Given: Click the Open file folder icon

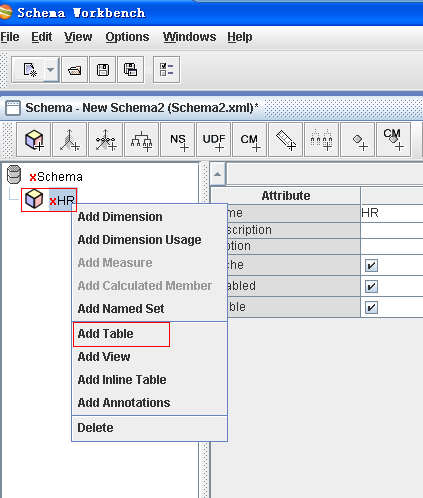Looking at the screenshot, I should point(75,70).
